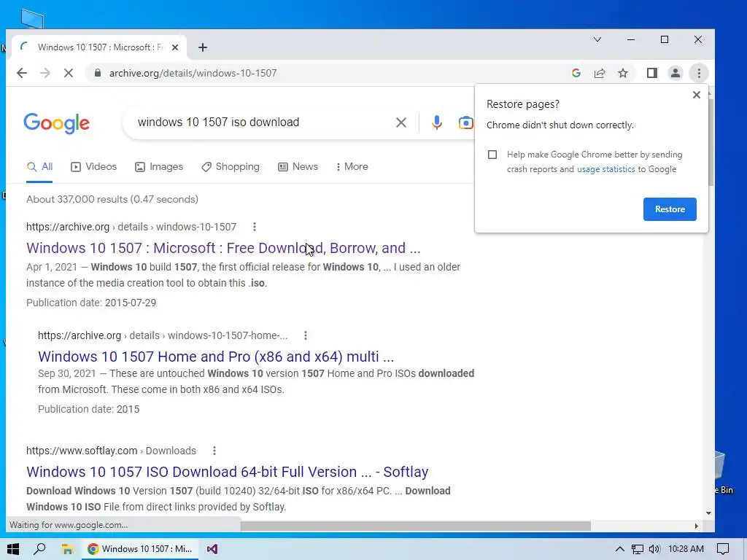747x560 pixels.
Task: Click the 10:28 AM clock
Action: [x=686, y=549]
